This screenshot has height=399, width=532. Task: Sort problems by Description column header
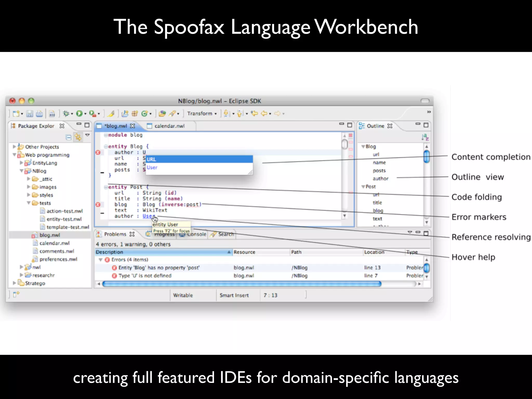[x=164, y=252]
